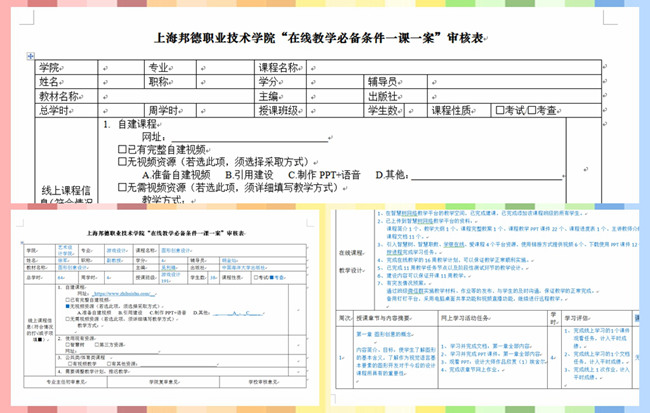The image size is (650, 413).
Task: Click 周学时 label in top form
Action: 164,111
